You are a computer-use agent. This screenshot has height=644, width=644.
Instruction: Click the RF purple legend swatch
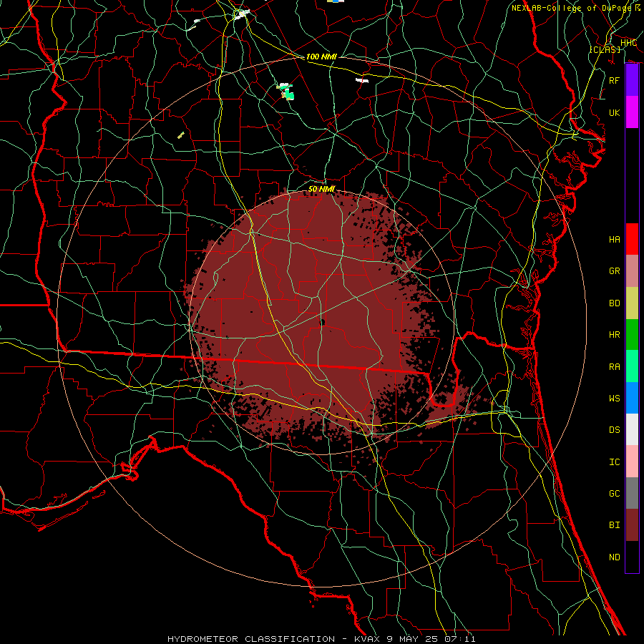(632, 80)
